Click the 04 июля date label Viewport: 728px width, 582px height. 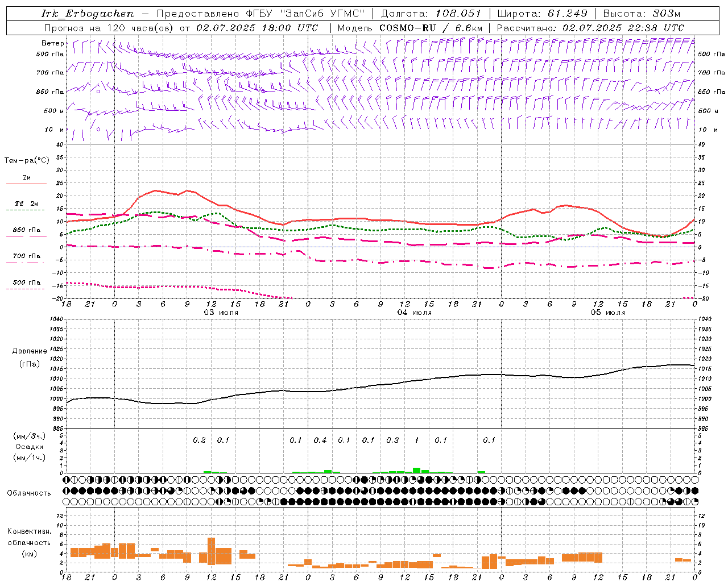pyautogui.click(x=414, y=313)
